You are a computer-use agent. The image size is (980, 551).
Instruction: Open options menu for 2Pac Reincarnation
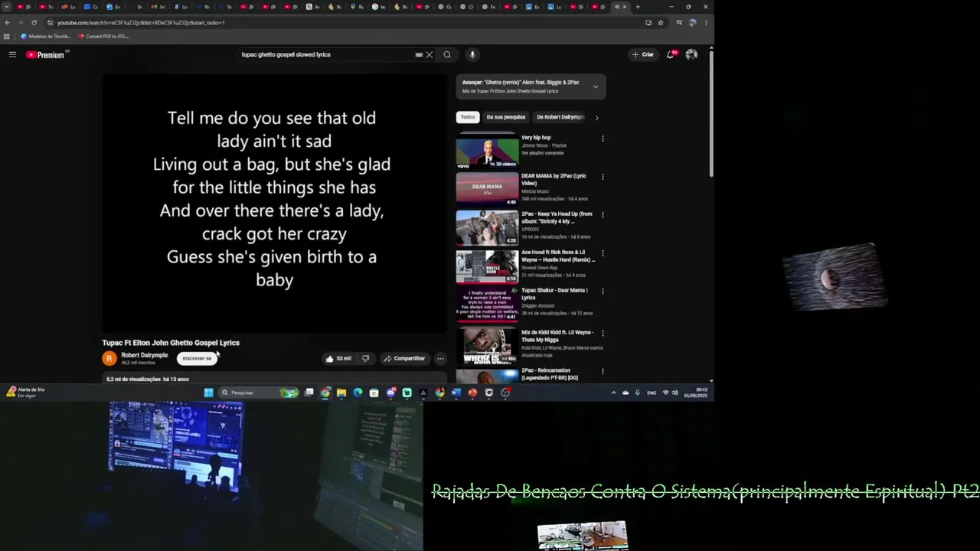603,371
